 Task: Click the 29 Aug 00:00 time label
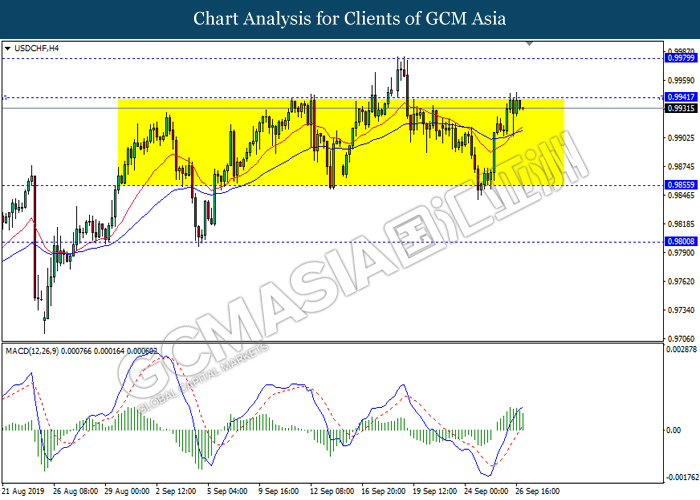coord(127,491)
